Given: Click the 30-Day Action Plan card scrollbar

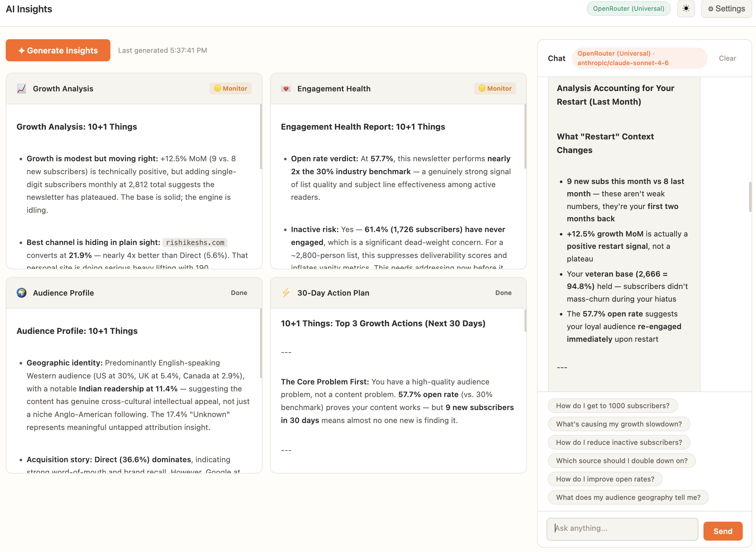Looking at the screenshot, I should (525, 321).
